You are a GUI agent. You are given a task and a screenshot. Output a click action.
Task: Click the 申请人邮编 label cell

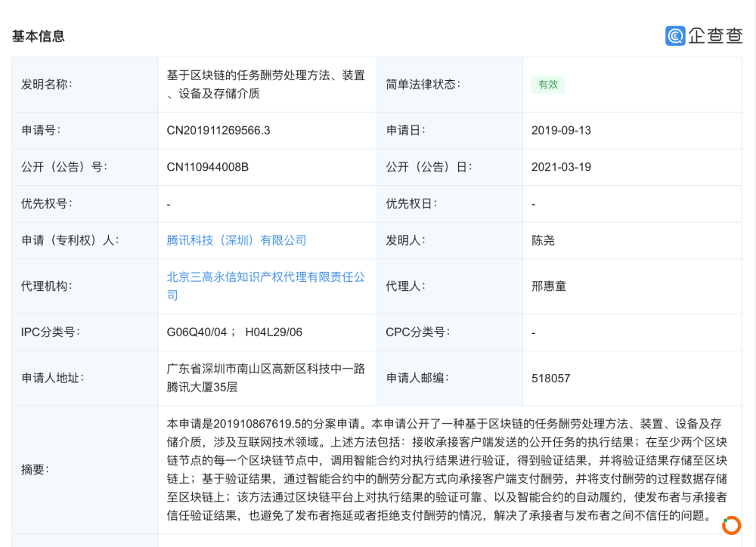pos(450,378)
